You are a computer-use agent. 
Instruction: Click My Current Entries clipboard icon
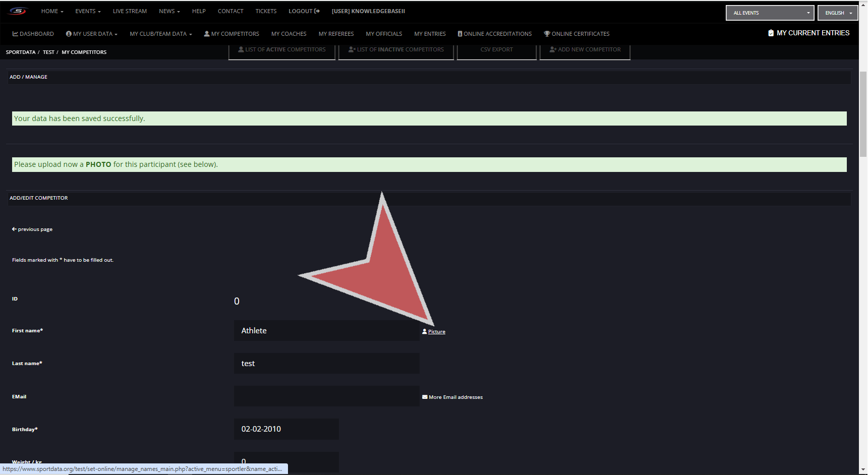tap(771, 33)
